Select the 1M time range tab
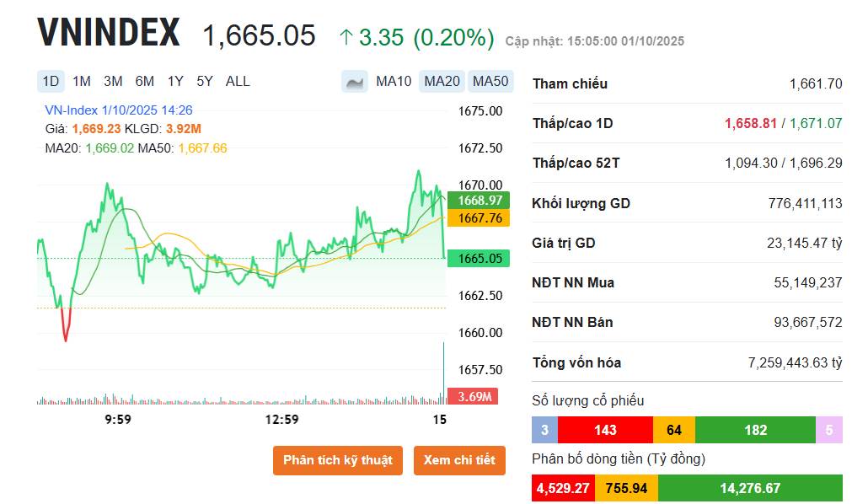868x504 pixels. click(82, 82)
